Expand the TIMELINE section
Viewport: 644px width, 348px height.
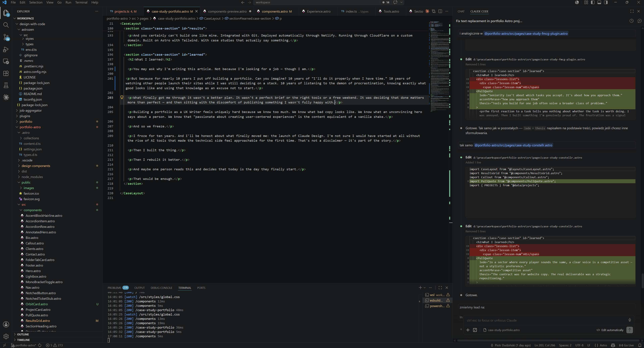(58, 340)
